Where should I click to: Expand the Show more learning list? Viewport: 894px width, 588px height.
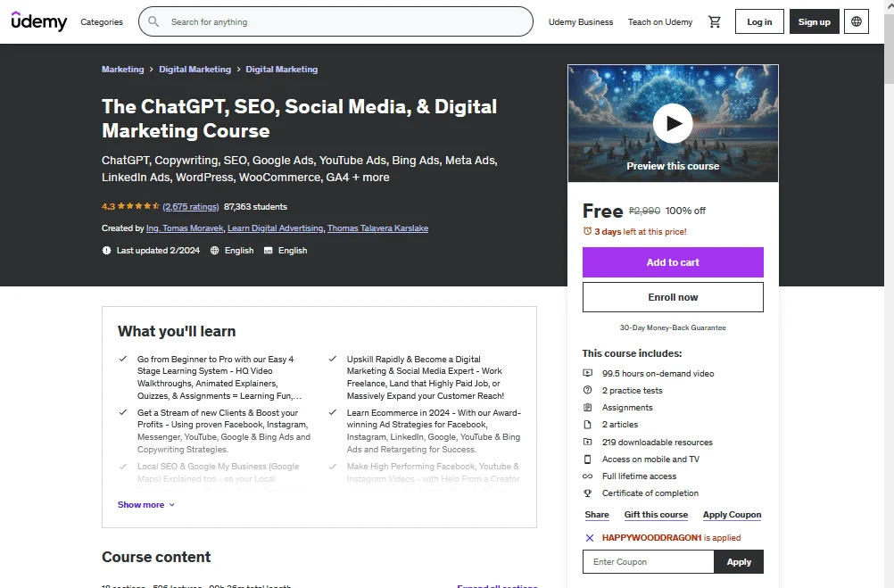point(146,505)
